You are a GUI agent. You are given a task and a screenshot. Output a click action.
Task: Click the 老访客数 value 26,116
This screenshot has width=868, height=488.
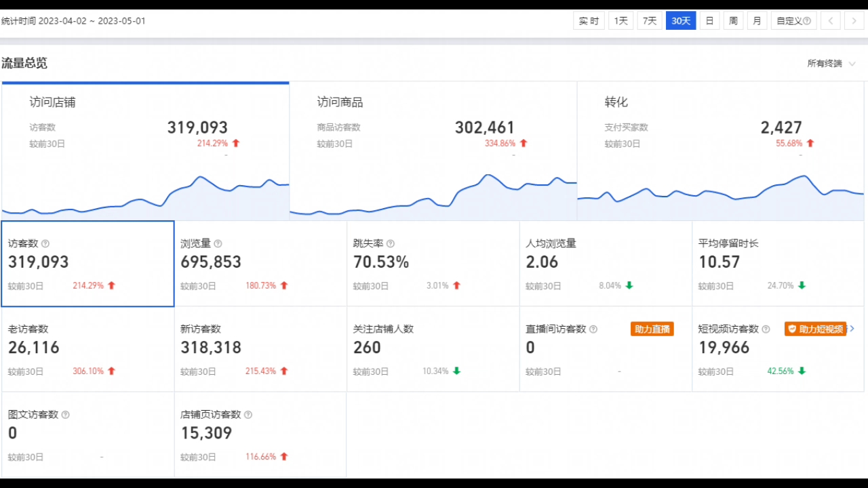point(34,348)
